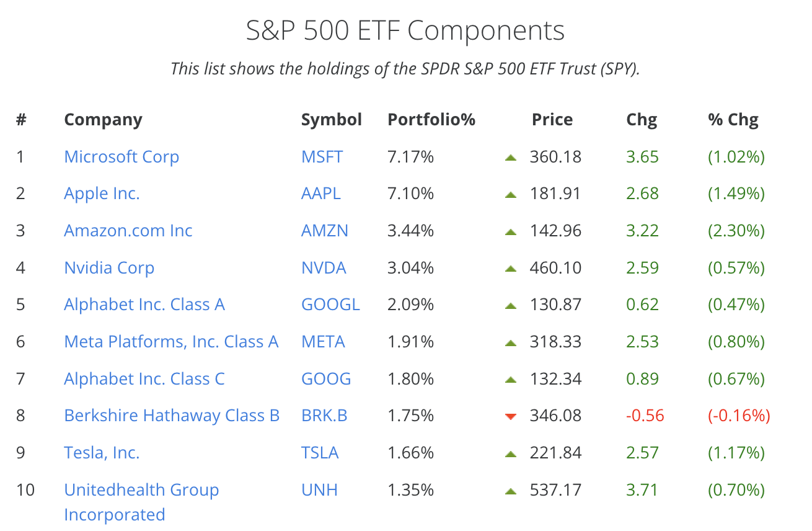This screenshot has width=812, height=531.
Task: Click the up arrow next to Tesla price
Action: (511, 454)
